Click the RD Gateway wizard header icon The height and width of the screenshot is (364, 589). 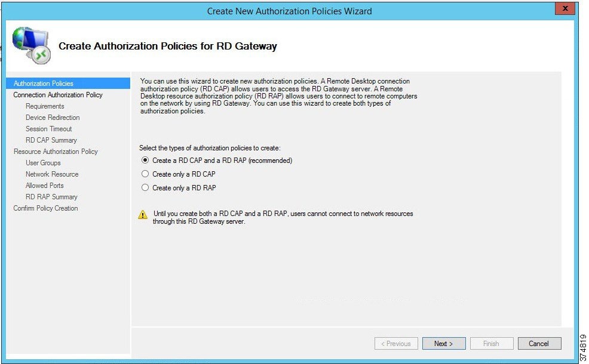(x=32, y=45)
